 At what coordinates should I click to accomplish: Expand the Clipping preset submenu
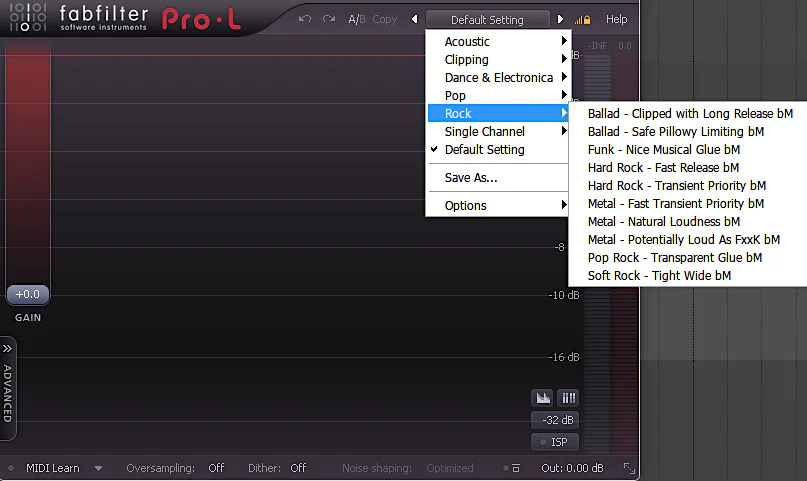pyautogui.click(x=498, y=59)
